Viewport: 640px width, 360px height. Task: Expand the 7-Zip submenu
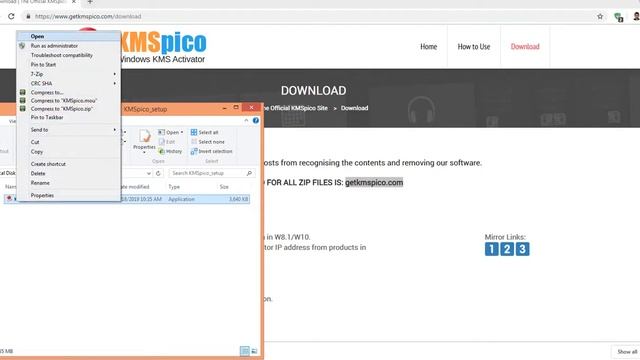69,74
